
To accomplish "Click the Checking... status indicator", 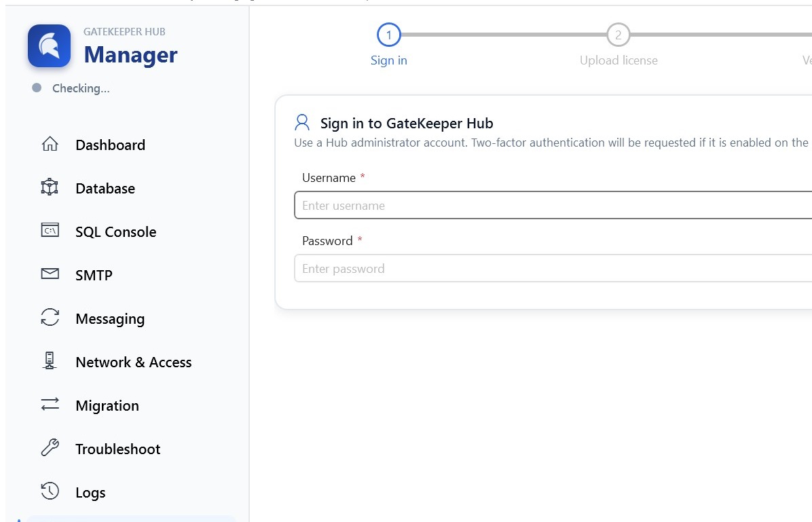I will click(71, 88).
